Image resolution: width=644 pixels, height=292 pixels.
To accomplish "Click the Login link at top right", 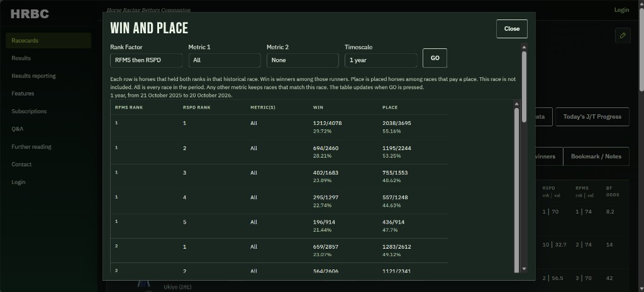I will (621, 10).
